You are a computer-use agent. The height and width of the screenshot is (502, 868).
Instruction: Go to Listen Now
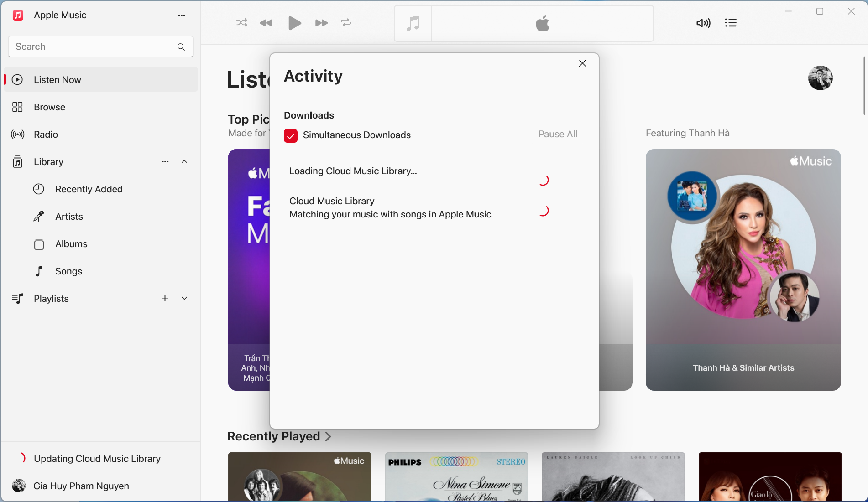coord(101,80)
